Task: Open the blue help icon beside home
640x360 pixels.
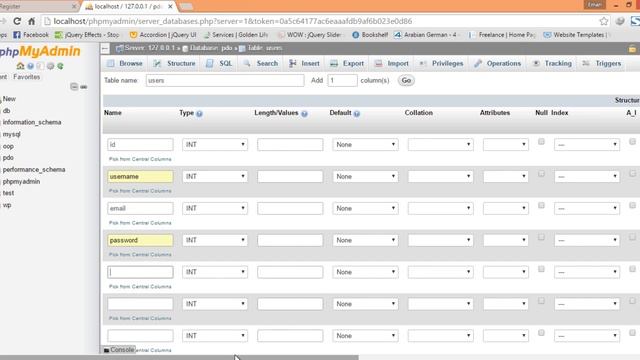Action: 31,66
